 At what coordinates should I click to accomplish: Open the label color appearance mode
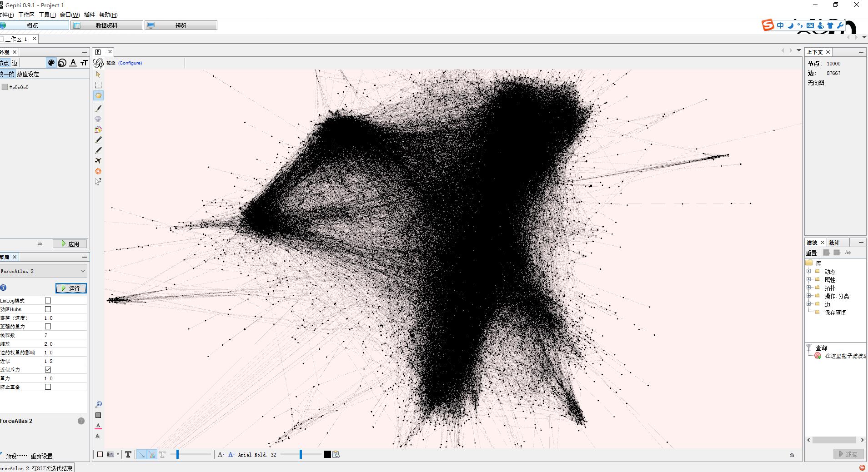coord(73,63)
